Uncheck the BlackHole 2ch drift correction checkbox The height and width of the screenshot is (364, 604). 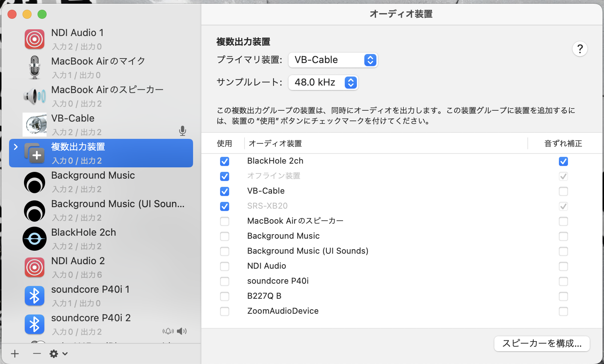pyautogui.click(x=563, y=161)
